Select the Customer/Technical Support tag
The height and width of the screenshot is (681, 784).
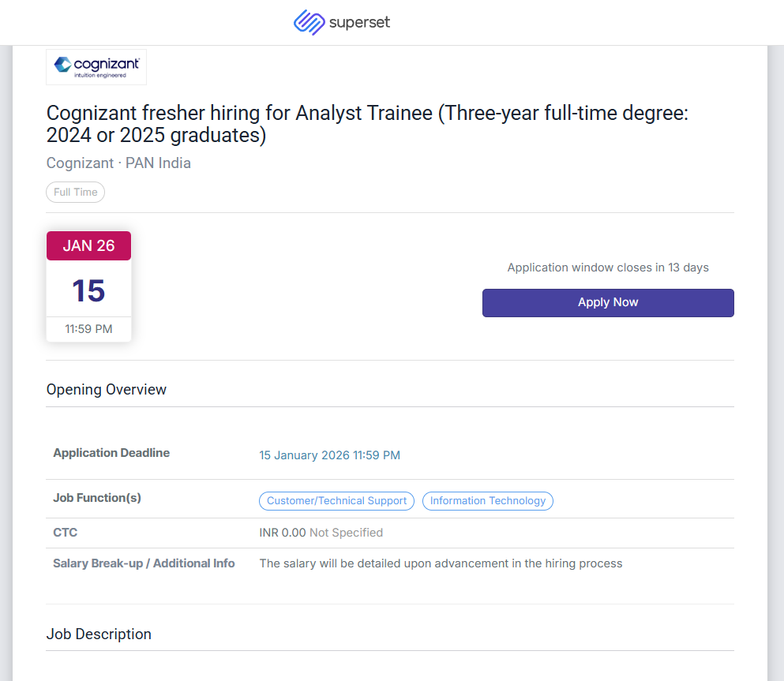coord(336,501)
